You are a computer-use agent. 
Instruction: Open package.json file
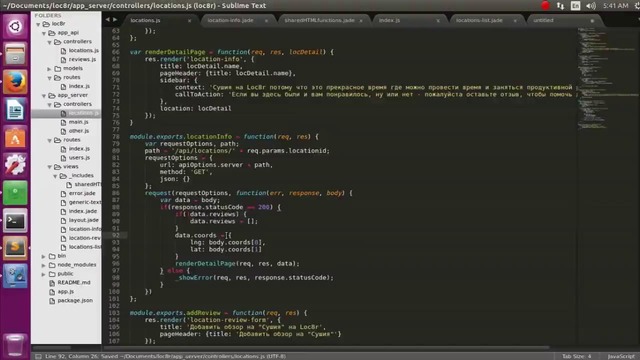click(75, 300)
